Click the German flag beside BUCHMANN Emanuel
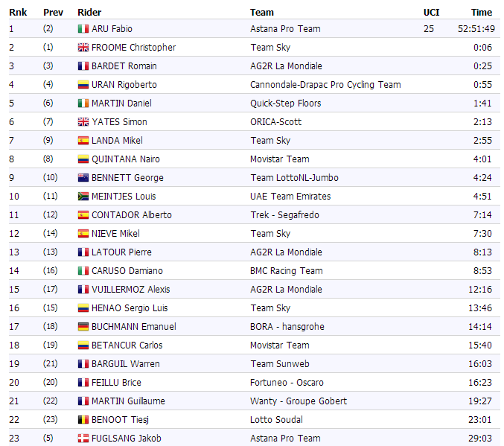 (83, 327)
